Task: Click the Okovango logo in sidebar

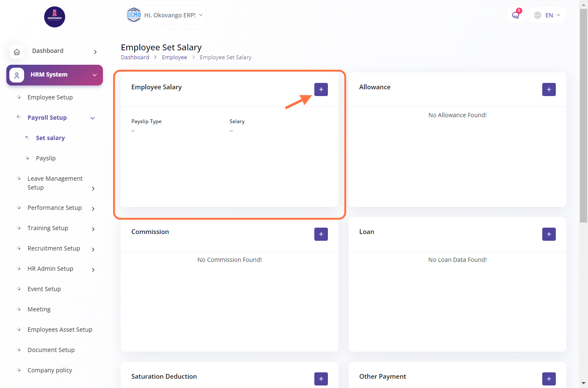Action: (x=55, y=17)
